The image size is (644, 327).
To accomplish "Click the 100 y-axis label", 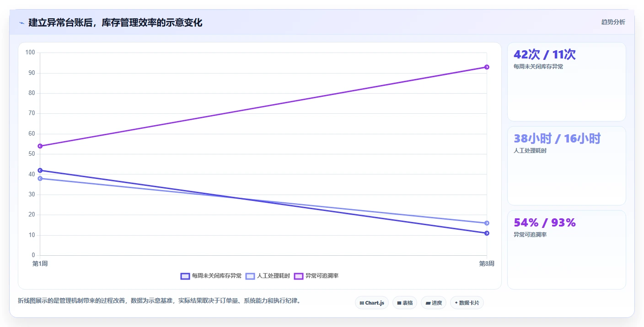I will (x=30, y=53).
